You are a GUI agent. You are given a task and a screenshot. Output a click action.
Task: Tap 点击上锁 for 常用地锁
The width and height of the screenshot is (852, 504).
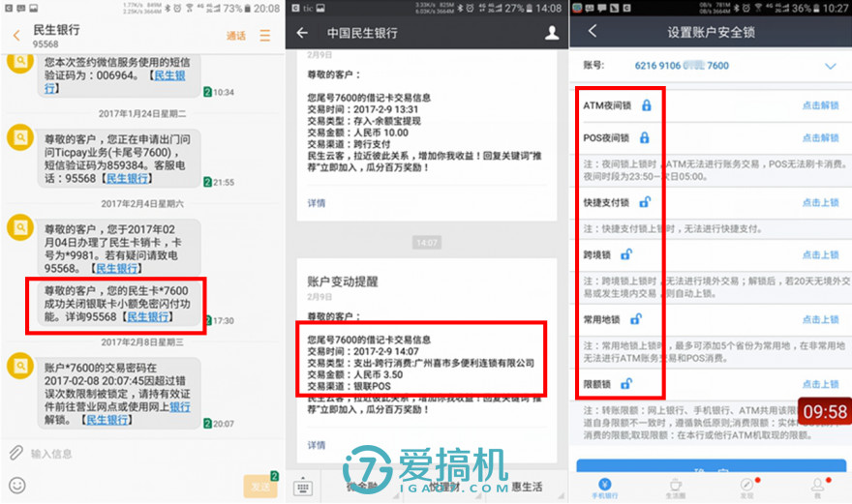(820, 319)
